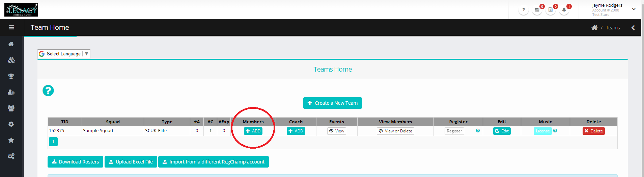Click the home icon in left sidebar
Screen dimensions: 644x177
pos(11,44)
